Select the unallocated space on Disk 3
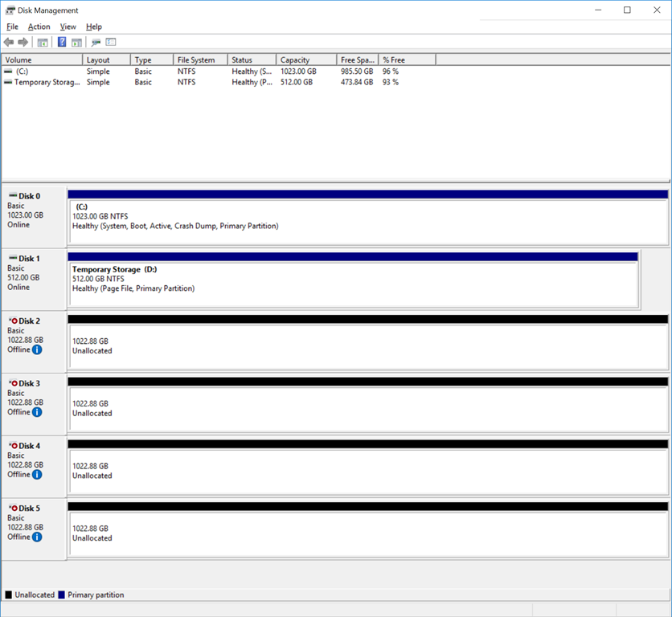672x617 pixels. pos(367,408)
